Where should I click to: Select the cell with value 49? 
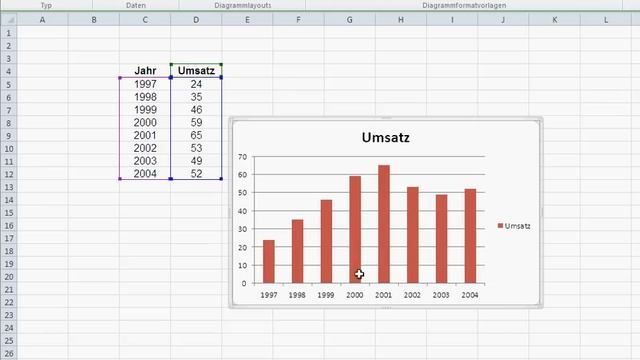click(196, 161)
